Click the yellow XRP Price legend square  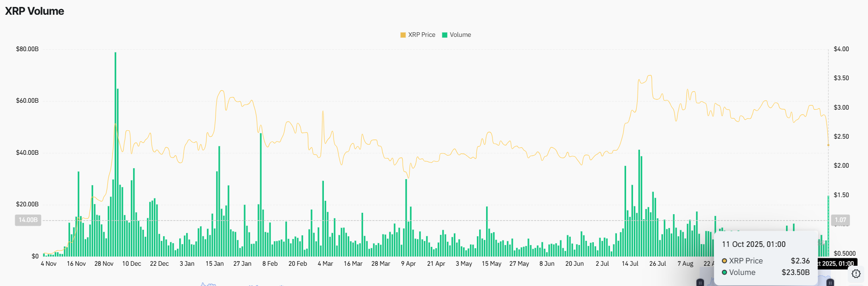tap(403, 35)
